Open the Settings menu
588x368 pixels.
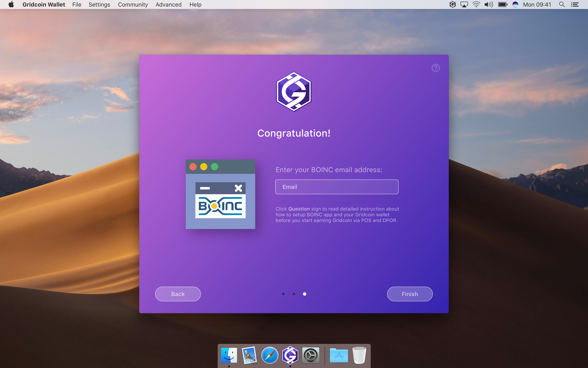coord(99,4)
